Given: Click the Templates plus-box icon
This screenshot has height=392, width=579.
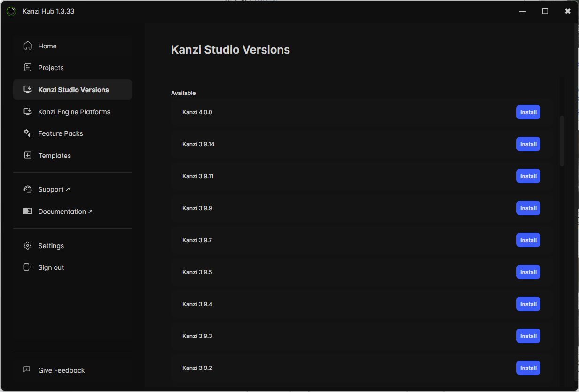Looking at the screenshot, I should click(28, 155).
